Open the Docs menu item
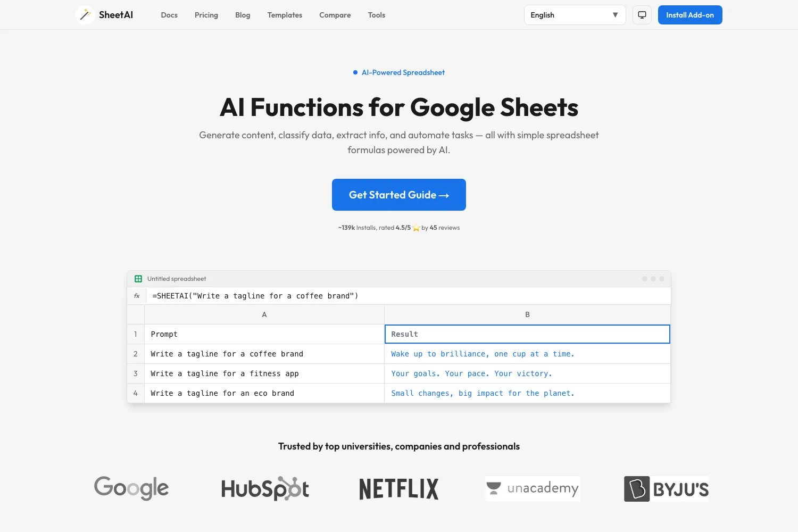Screen dimensions: 798x532 tap(169, 15)
